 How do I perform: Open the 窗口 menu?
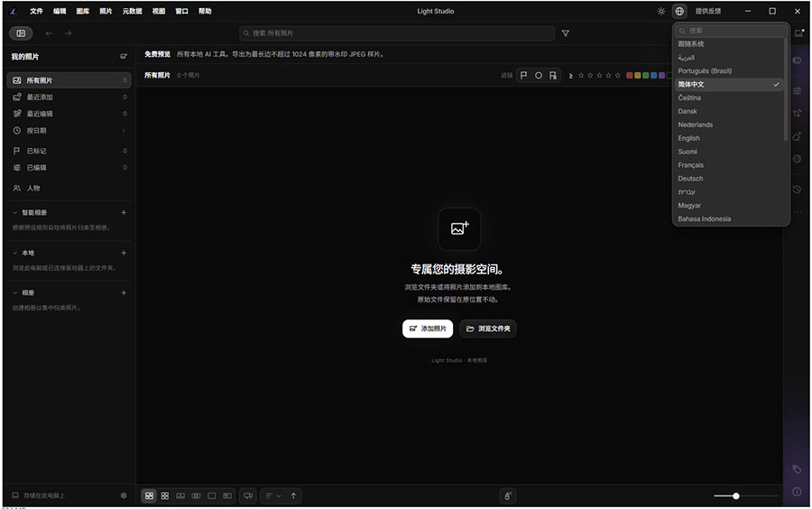point(181,11)
